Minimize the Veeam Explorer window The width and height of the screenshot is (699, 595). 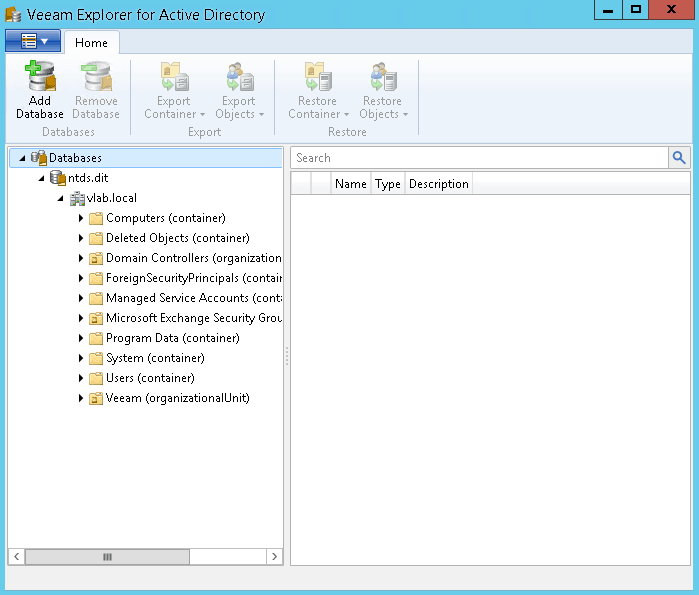coord(608,10)
